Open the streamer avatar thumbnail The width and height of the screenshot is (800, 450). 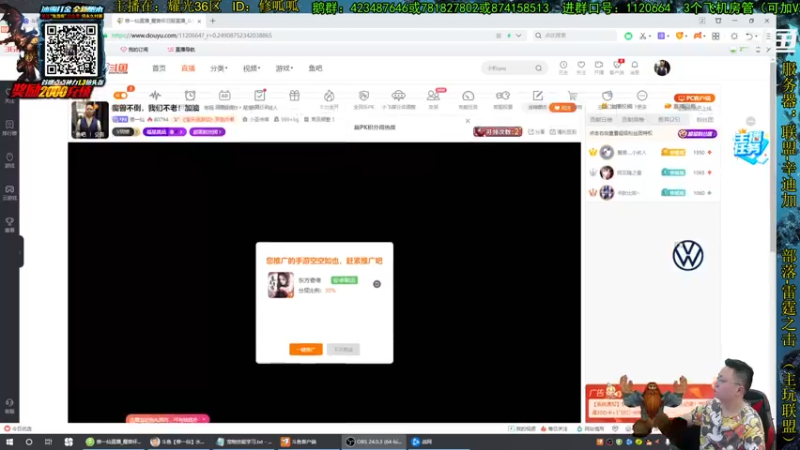pyautogui.click(x=90, y=120)
